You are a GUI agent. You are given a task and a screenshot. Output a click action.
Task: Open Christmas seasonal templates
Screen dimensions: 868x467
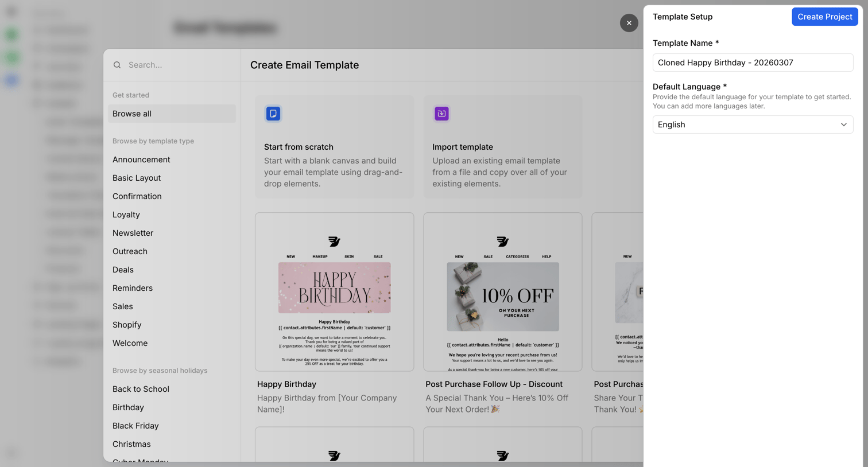coord(131,444)
